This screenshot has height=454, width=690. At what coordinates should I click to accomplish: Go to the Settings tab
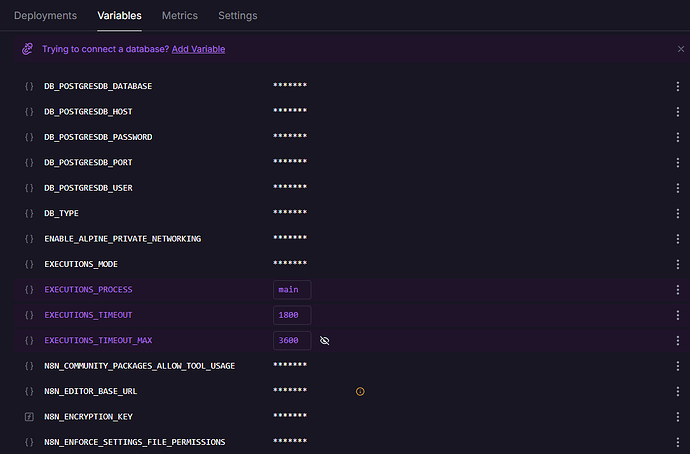(x=237, y=16)
